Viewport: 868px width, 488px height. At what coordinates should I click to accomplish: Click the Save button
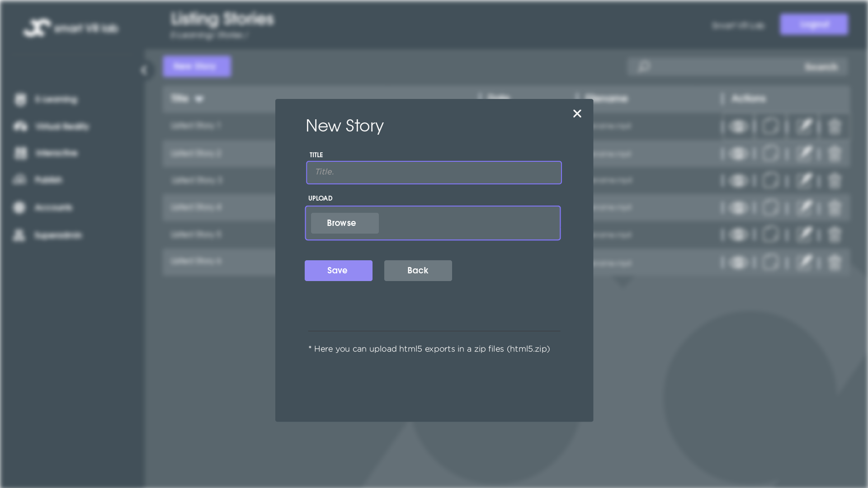pos(338,270)
